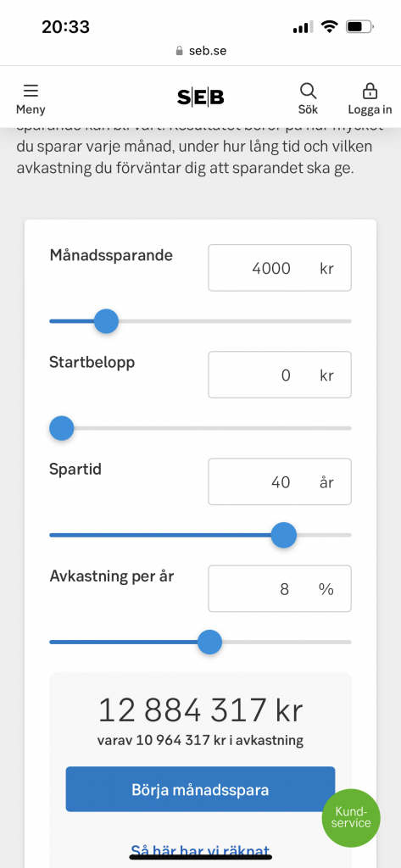Open the green Kundservice bubble

coord(351,818)
